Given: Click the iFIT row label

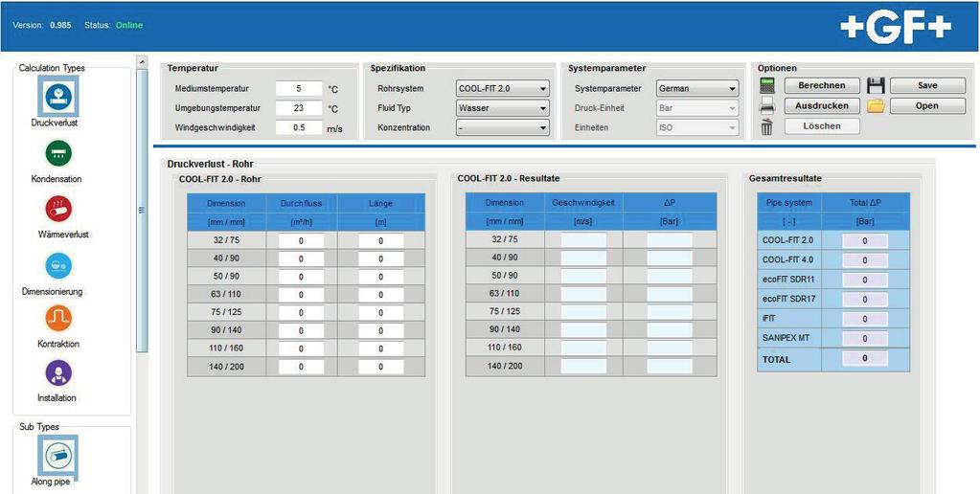Looking at the screenshot, I should tap(768, 319).
